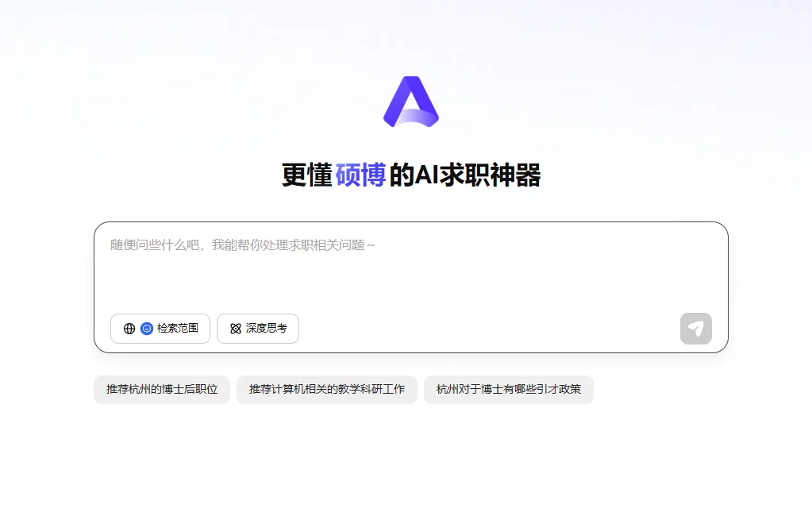Screen dimensions: 812x512
Task: Choose suggestion 推荐计算机相关的教学科研工作
Action: [326, 390]
